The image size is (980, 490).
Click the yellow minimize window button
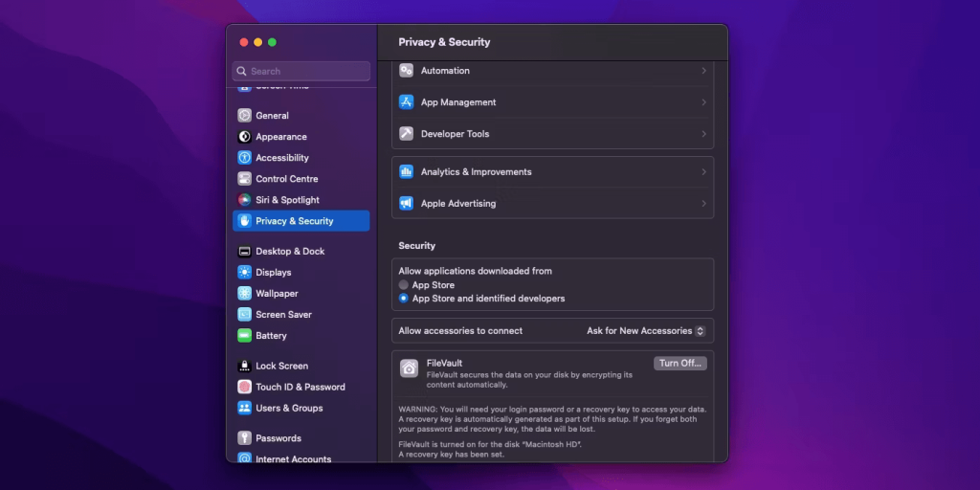pyautogui.click(x=258, y=42)
